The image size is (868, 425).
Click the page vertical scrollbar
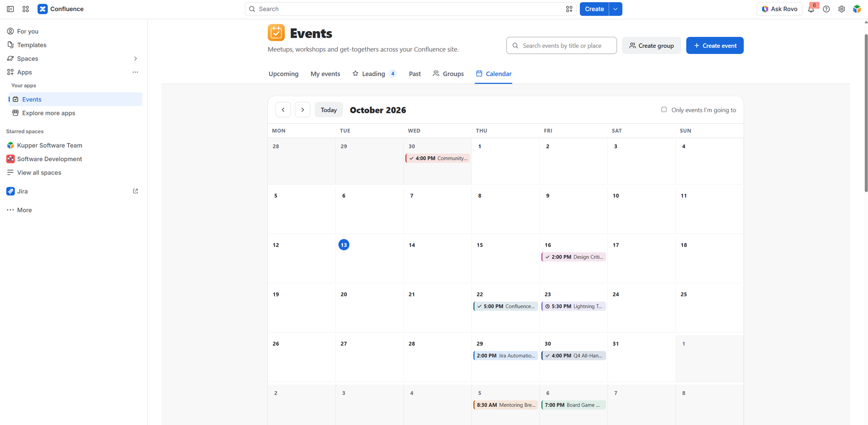tap(866, 113)
